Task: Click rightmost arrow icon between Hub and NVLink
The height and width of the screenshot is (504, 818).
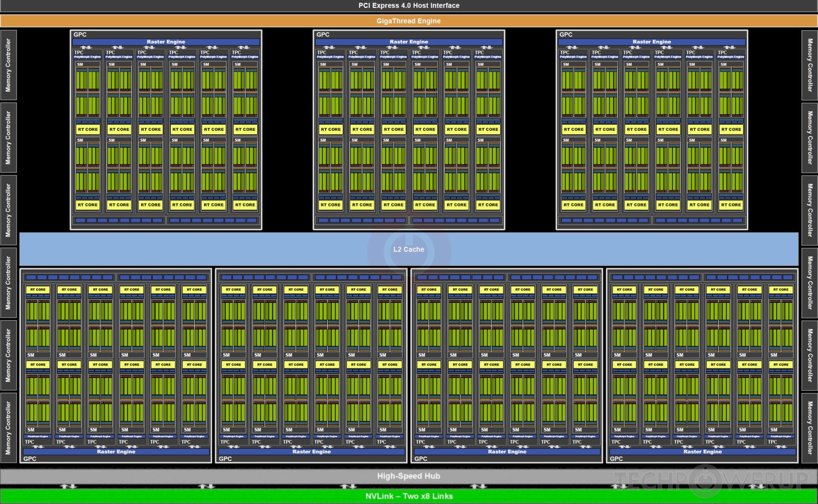Action: pyautogui.click(x=756, y=486)
